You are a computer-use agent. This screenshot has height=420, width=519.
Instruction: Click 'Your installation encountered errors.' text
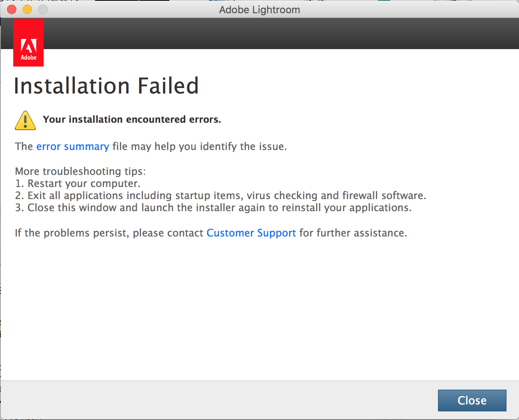(132, 119)
